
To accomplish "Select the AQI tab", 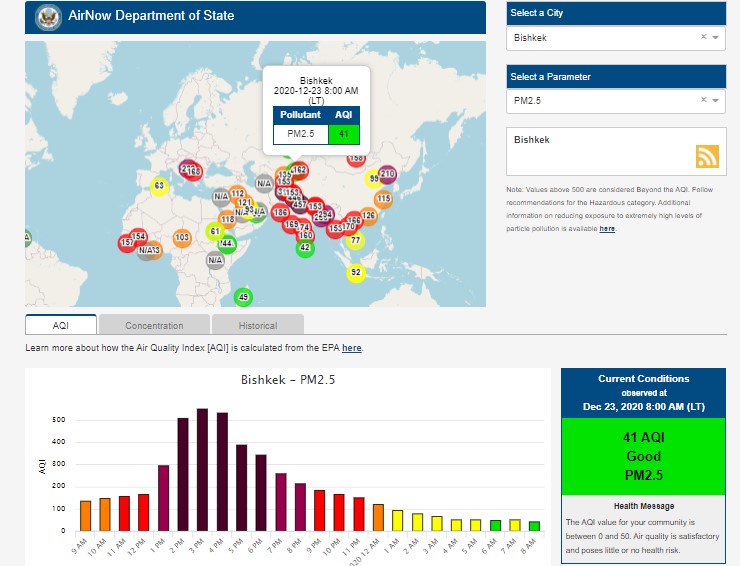I will [61, 325].
